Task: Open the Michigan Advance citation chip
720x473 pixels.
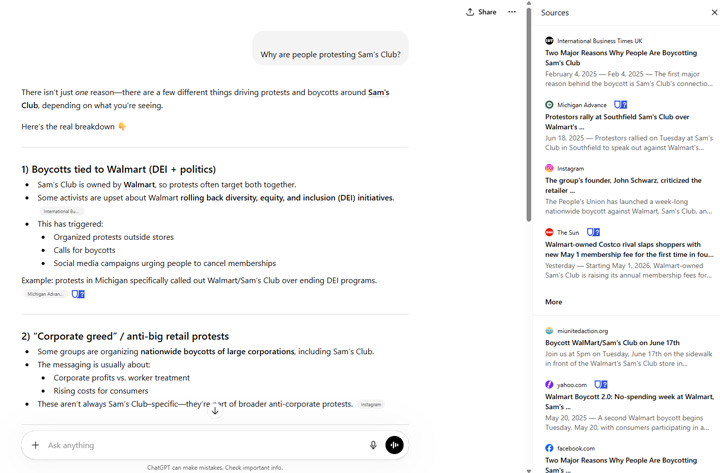Action: coord(45,294)
